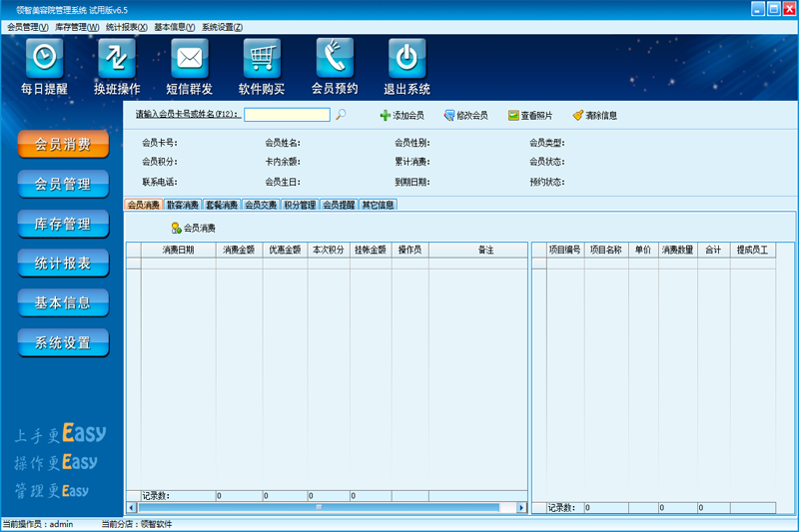Click the 会员管理 sidebar button
799x532 pixels.
pos(63,184)
